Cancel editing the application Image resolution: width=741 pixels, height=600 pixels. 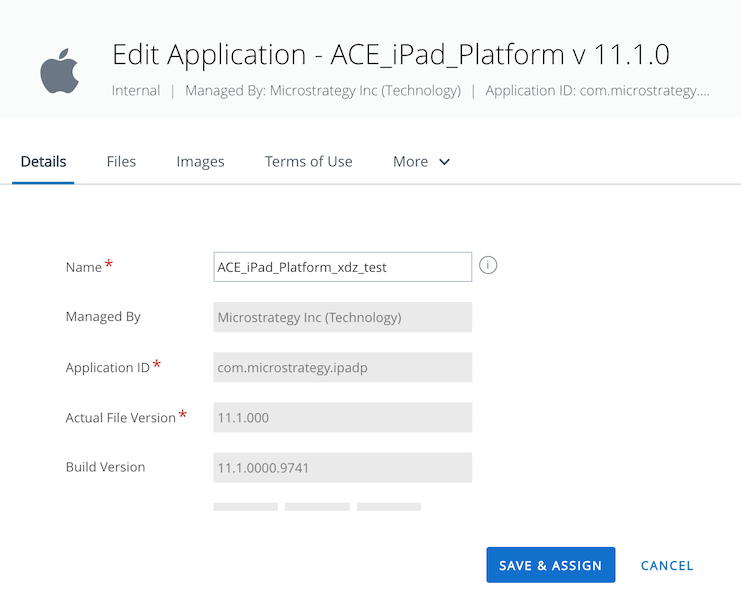(x=667, y=565)
